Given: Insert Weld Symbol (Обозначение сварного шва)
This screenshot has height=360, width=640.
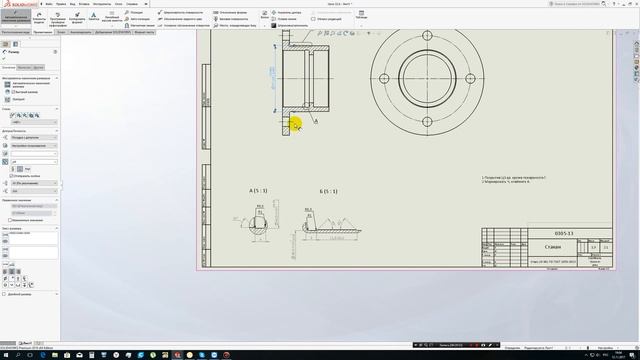Looking at the screenshot, I should point(180,19).
